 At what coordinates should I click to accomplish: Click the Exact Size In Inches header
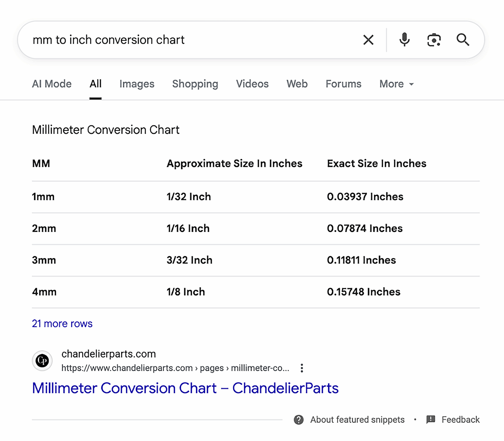click(377, 163)
